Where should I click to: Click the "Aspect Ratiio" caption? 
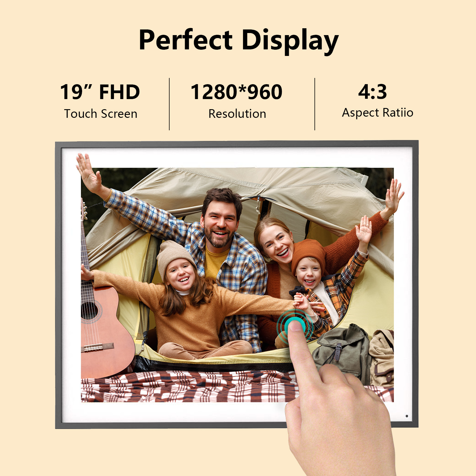(x=378, y=113)
